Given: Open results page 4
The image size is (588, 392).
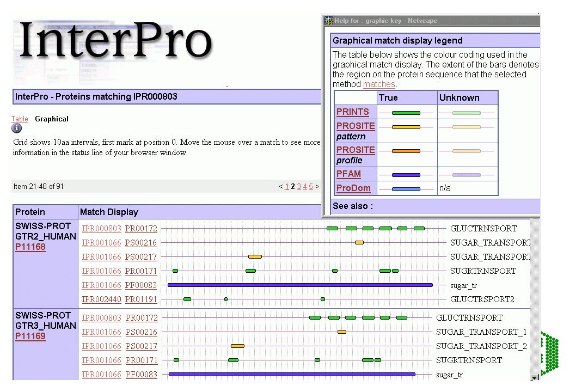Looking at the screenshot, I should click(305, 186).
